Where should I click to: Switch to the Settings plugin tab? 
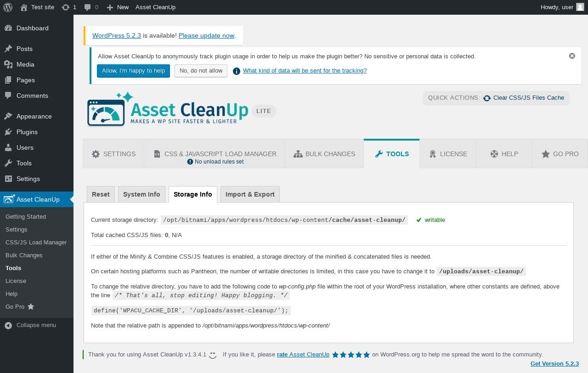tap(113, 154)
